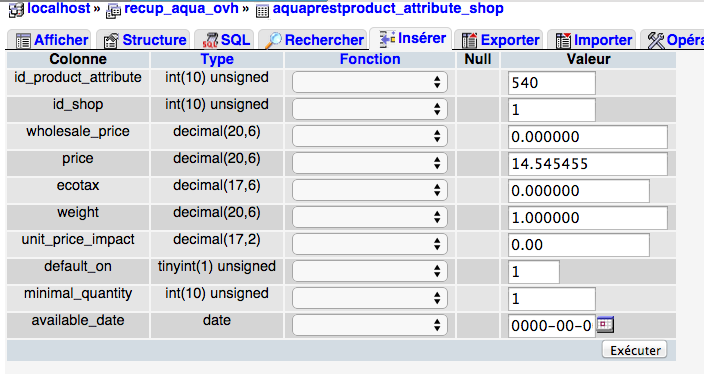
Task: Open the Rechercher tab
Action: coord(312,40)
